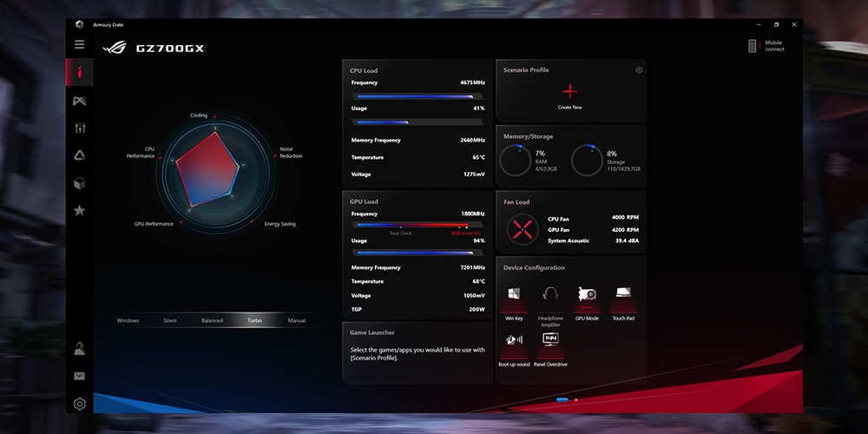Screen dimensions: 868x434
Task: Click the Noise Reduction radar label
Action: tap(291, 153)
